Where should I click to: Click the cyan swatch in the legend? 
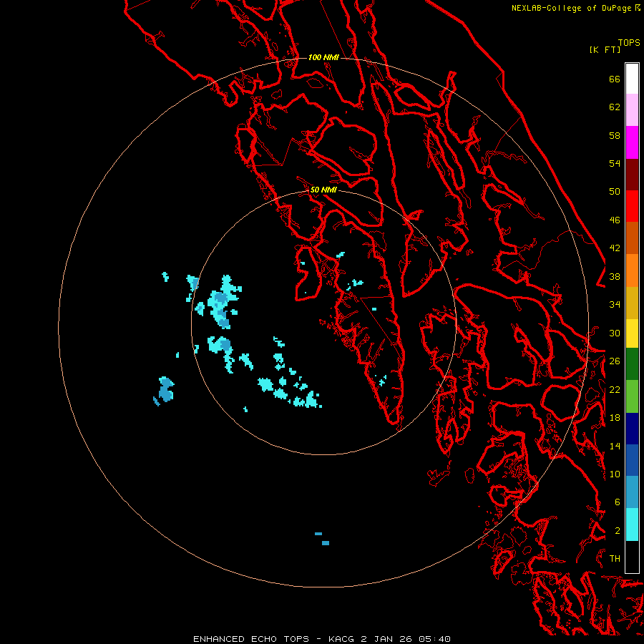(632, 525)
